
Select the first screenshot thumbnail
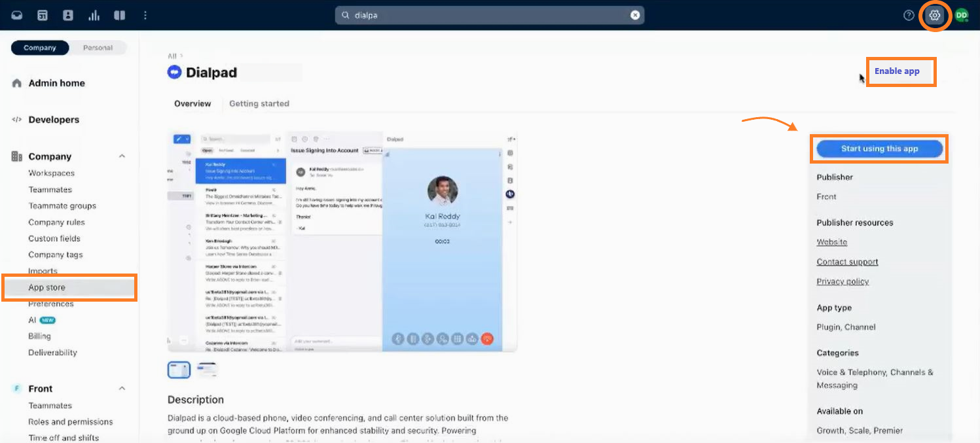click(x=179, y=370)
